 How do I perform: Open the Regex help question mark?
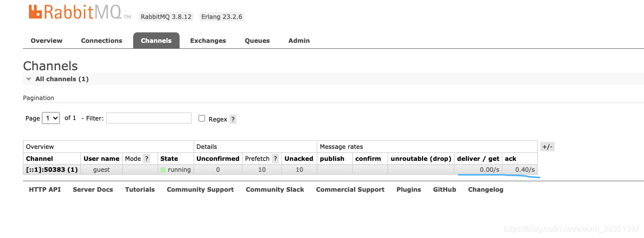(x=233, y=119)
